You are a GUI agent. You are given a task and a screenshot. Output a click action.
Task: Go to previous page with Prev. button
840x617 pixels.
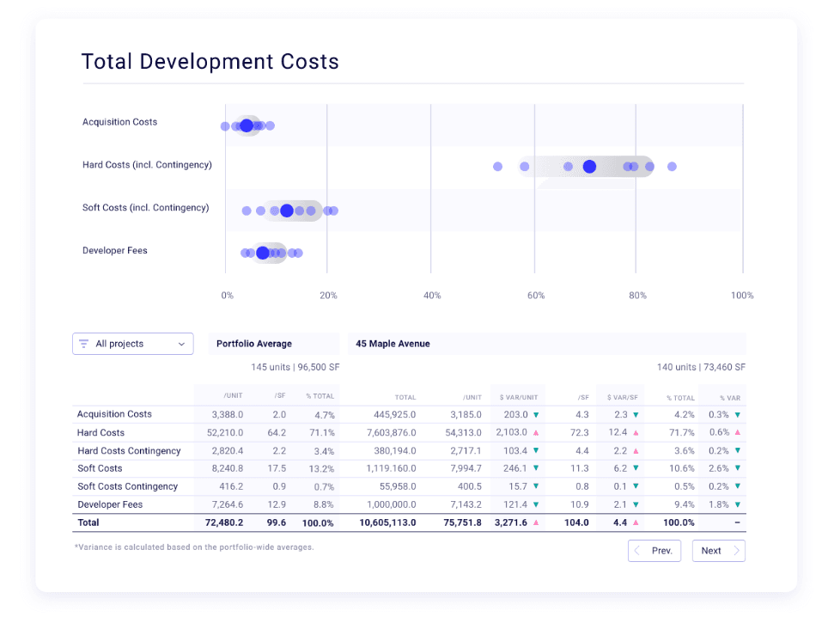654,551
